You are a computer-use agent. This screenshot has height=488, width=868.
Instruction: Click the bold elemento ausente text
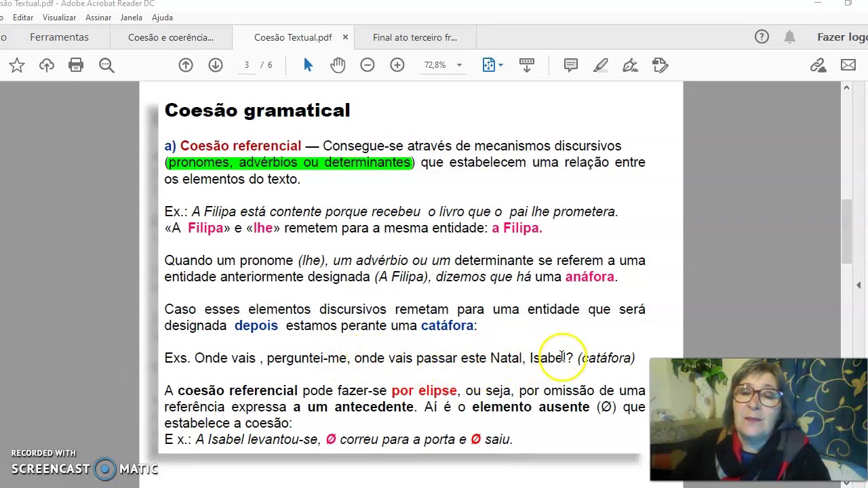click(530, 407)
